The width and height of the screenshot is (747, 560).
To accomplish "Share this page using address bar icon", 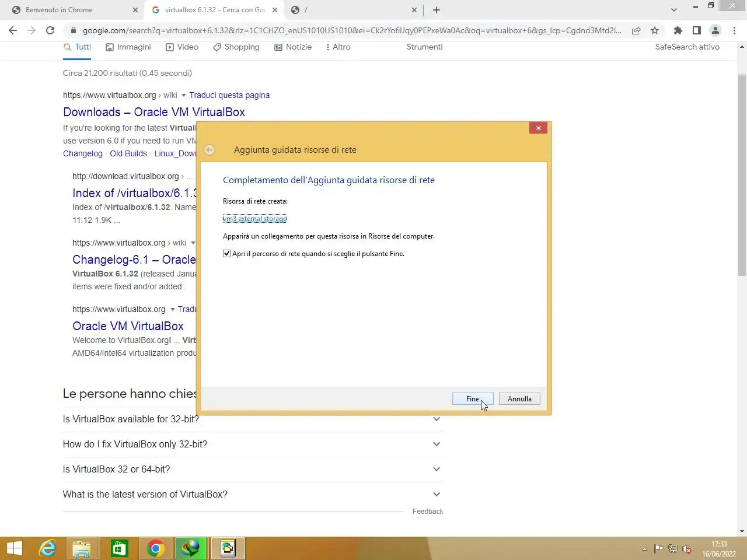I will click(x=636, y=30).
